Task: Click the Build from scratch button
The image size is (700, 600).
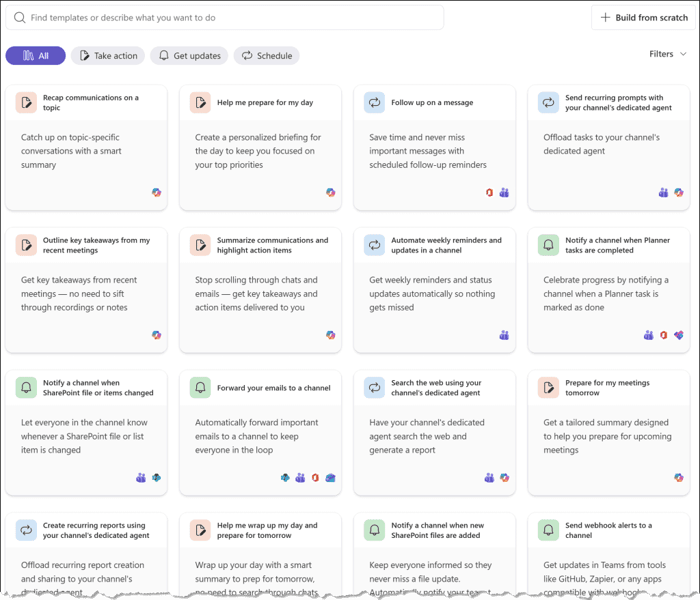Action: click(x=643, y=17)
